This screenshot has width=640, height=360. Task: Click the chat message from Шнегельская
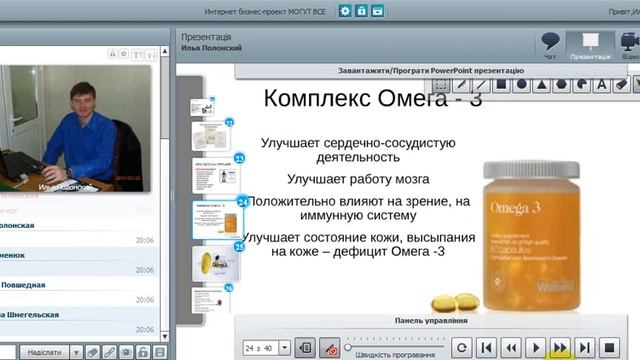pyautogui.click(x=80, y=322)
